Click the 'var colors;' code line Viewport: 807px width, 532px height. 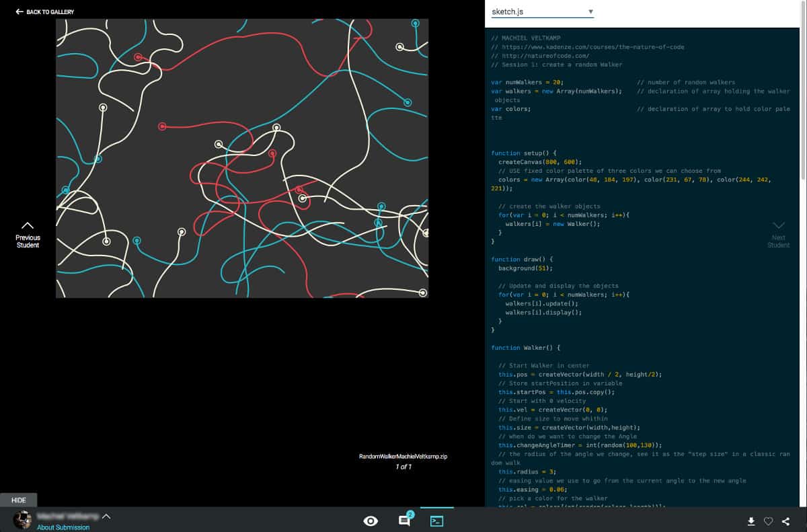coord(511,109)
